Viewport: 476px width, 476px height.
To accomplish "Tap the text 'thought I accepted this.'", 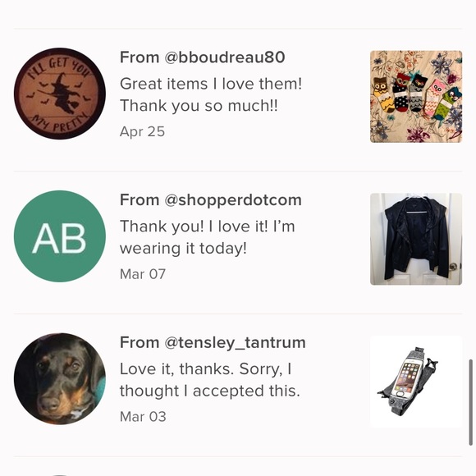I will pos(210,391).
